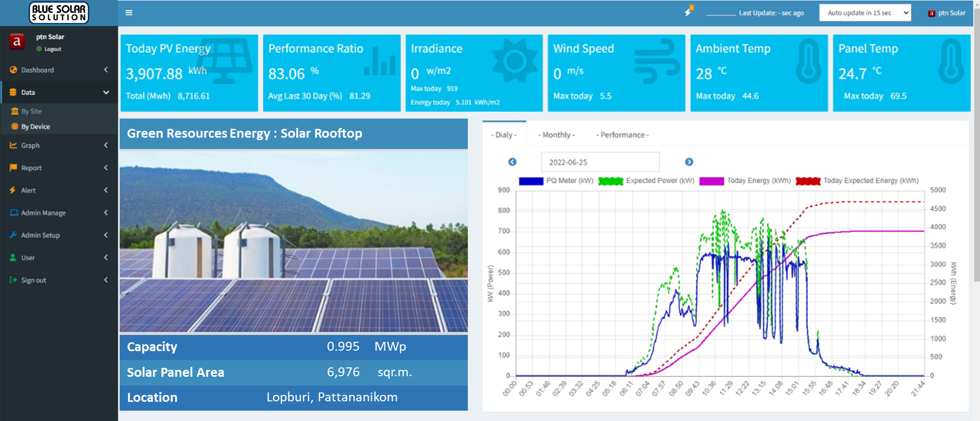Go to next day arrow
This screenshot has height=421, width=980.
(689, 162)
